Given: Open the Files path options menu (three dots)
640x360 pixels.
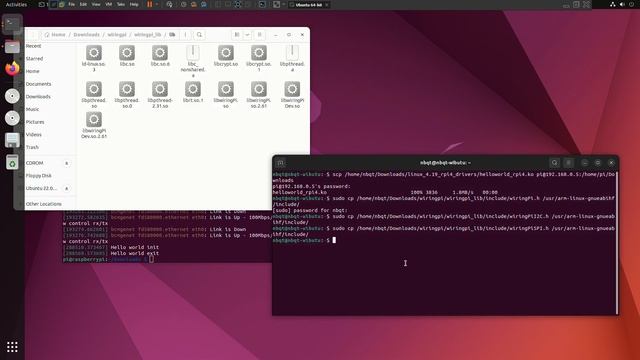Looking at the screenshot, I should coord(185,35).
